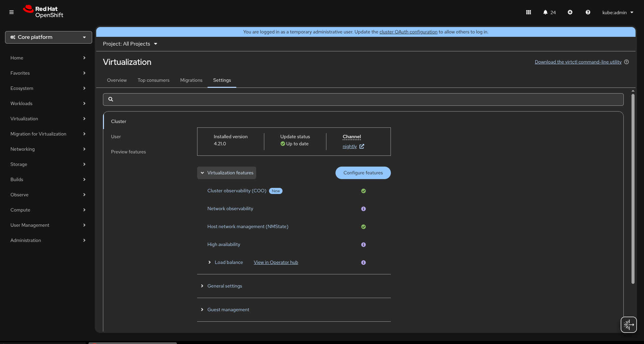Expand Migration for Virtualization navigation section
This screenshot has height=344, width=644.
(48, 134)
